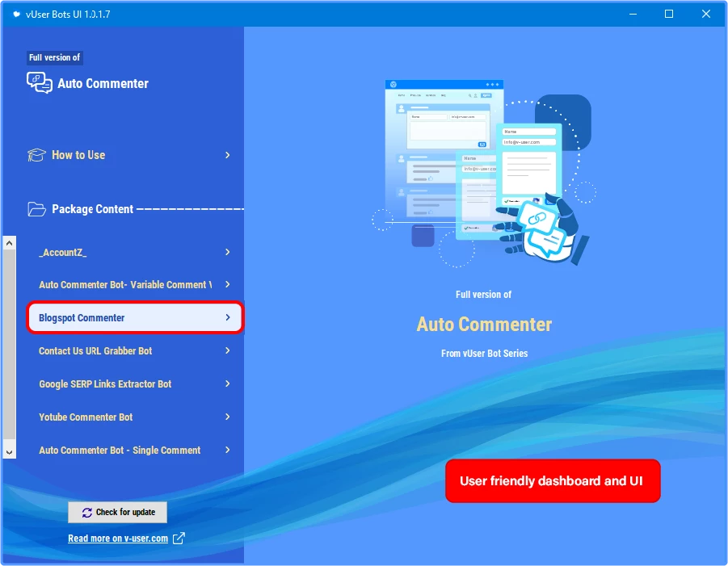Expand Auto Commenter Bot - Single Comment chevron
728x566 pixels.
coord(228,450)
